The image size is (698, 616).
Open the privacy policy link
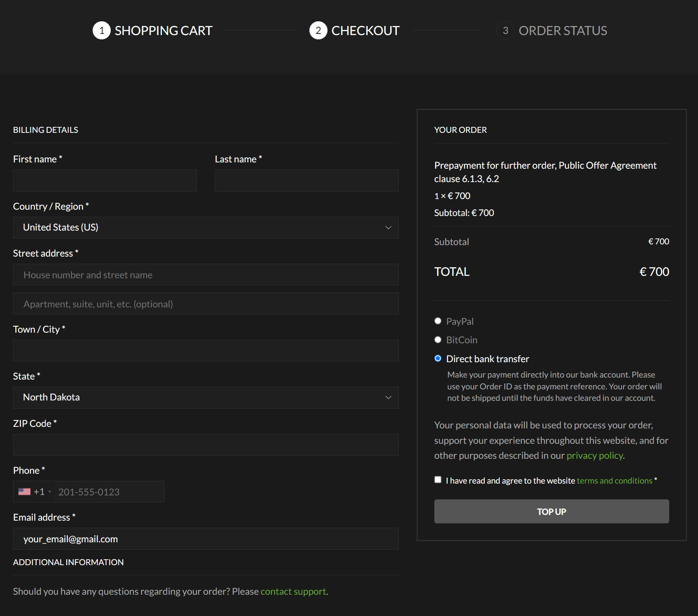pos(594,456)
